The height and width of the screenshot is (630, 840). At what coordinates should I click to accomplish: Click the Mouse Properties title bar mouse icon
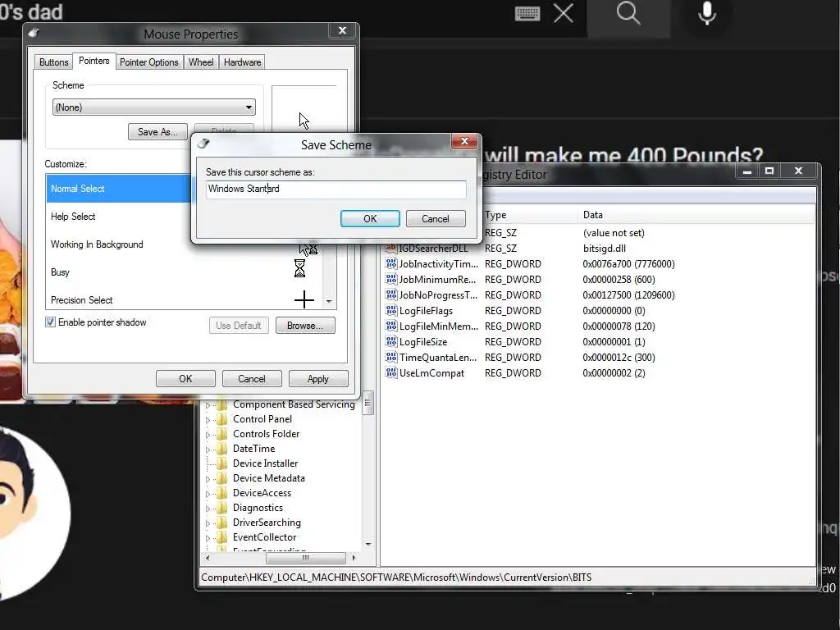[x=34, y=33]
